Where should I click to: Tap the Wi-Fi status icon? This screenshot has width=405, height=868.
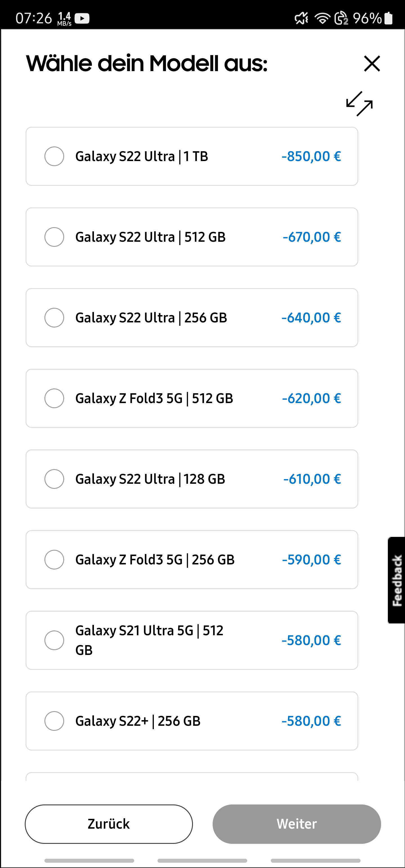322,18
